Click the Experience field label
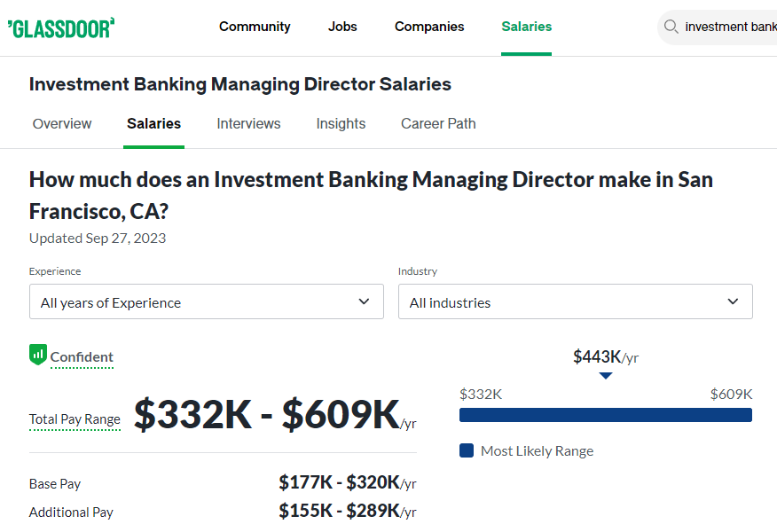Screen dimensions: 777x532 pyautogui.click(x=55, y=271)
